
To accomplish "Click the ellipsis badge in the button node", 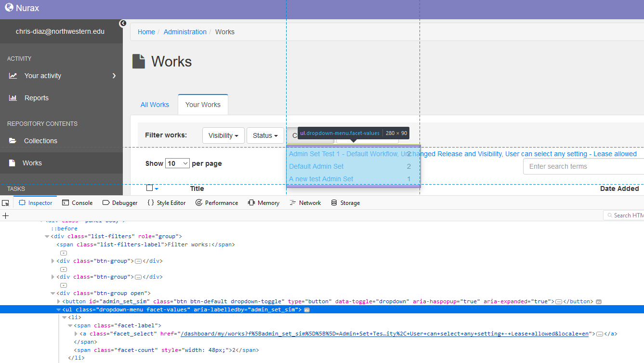I will [559, 301].
